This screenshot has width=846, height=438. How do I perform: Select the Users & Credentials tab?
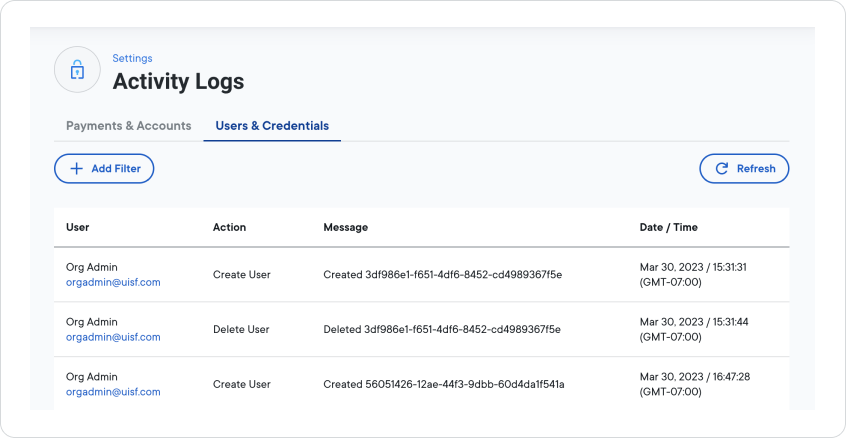272,126
